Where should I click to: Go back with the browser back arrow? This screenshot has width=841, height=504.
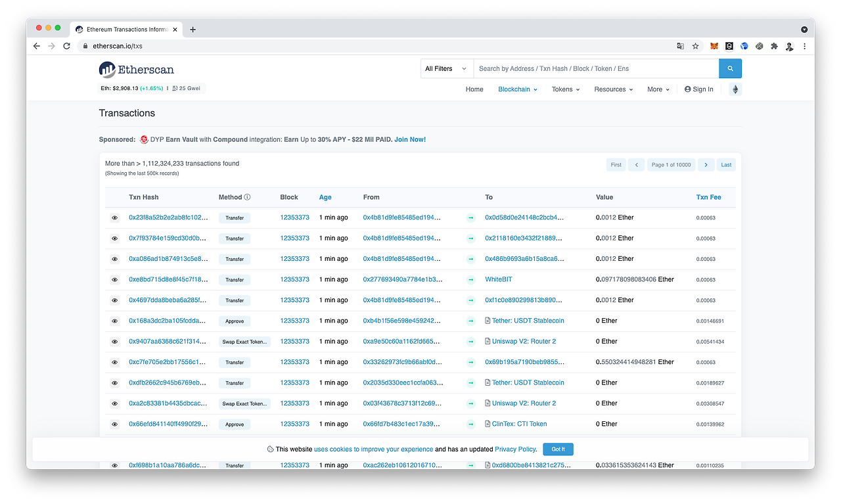[37, 46]
